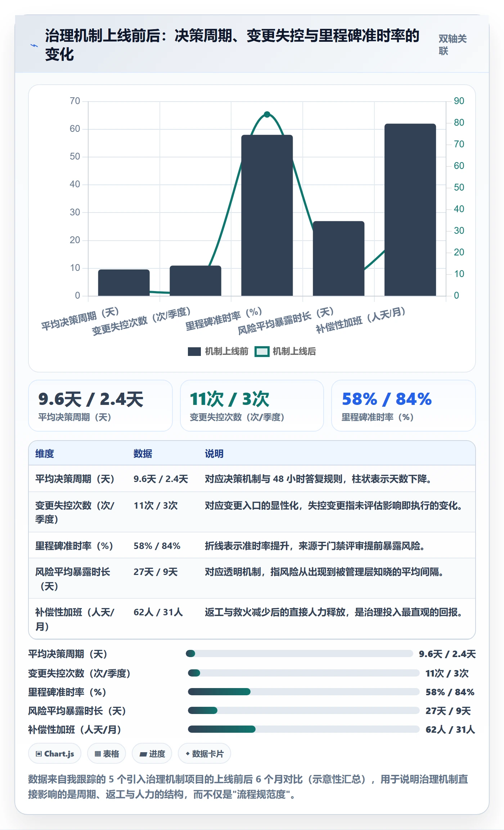Screen dimensions: 504x830
Task: Toggle the 机制上线后 legend item
Action: (x=285, y=351)
